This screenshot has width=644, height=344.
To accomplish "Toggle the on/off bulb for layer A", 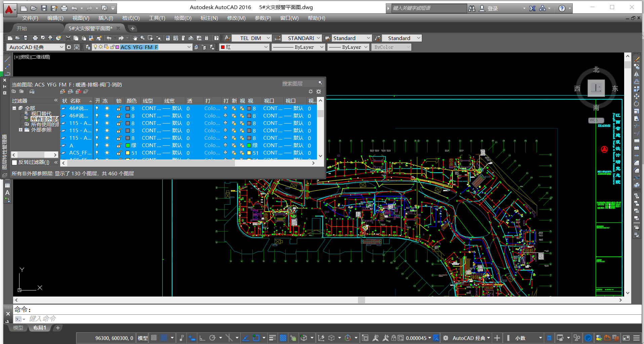I will pos(97,145).
